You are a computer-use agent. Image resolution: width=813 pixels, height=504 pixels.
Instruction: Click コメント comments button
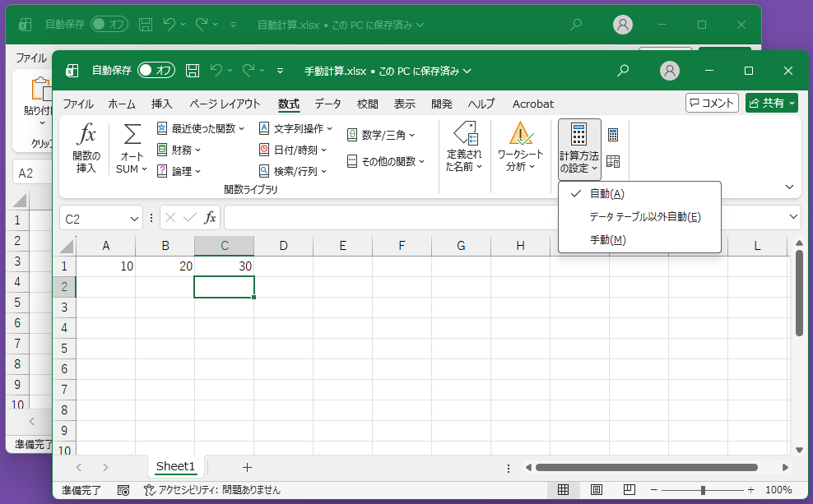[x=712, y=103]
